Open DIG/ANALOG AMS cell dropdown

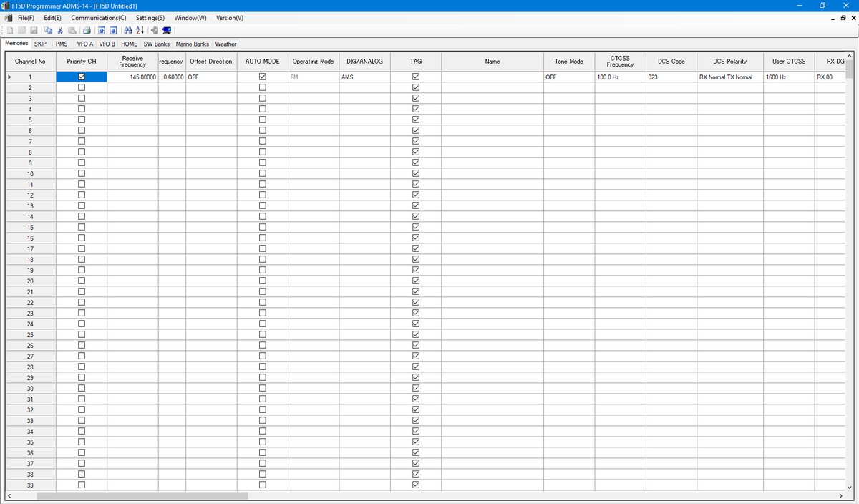click(x=365, y=77)
